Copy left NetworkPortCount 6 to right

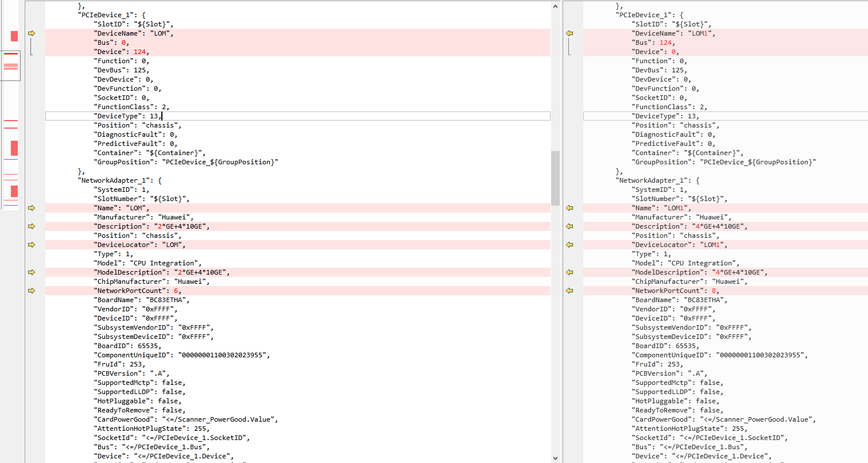tap(32, 291)
